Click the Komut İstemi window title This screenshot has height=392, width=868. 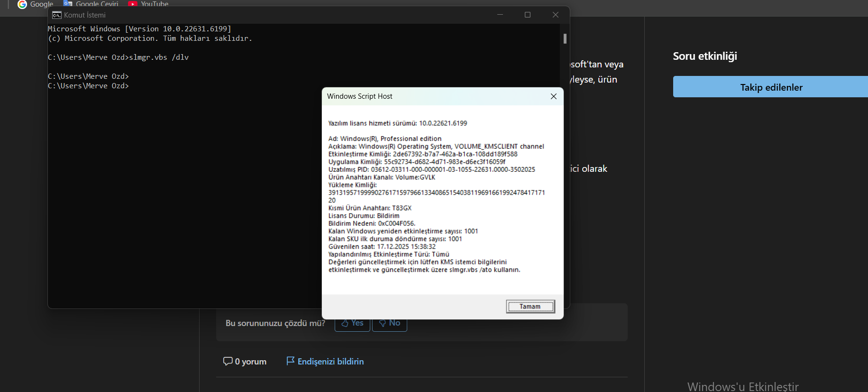point(85,15)
